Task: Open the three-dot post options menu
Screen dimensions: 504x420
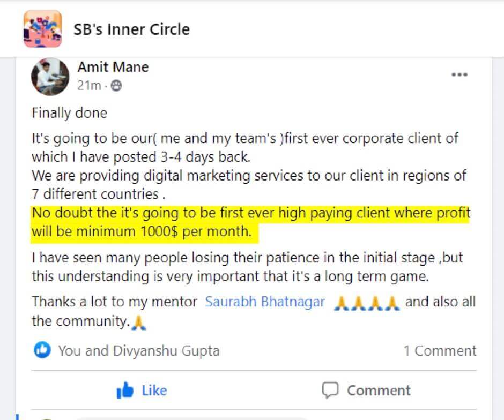Action: (459, 75)
